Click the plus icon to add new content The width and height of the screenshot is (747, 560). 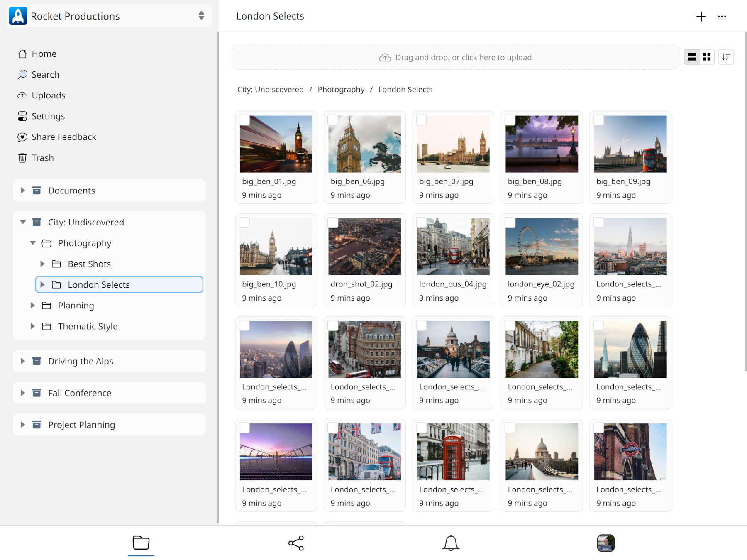coord(701,16)
